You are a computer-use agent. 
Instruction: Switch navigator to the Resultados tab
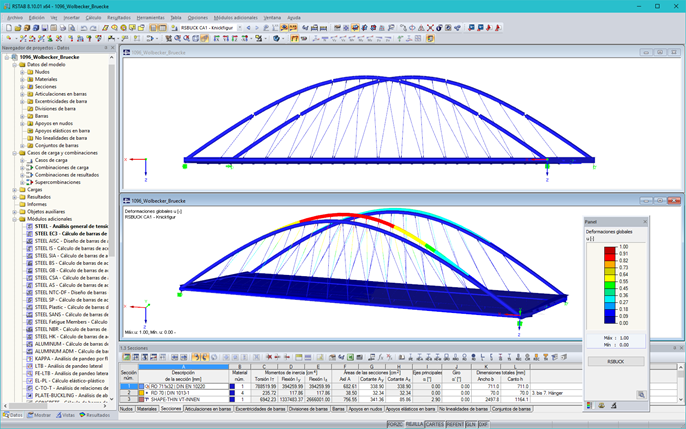point(94,415)
